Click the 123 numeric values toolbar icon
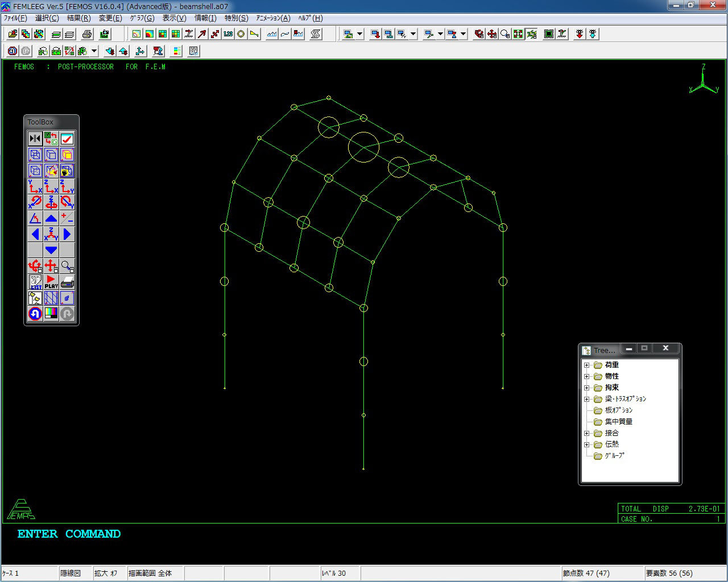This screenshot has height=582, width=728. tap(228, 34)
